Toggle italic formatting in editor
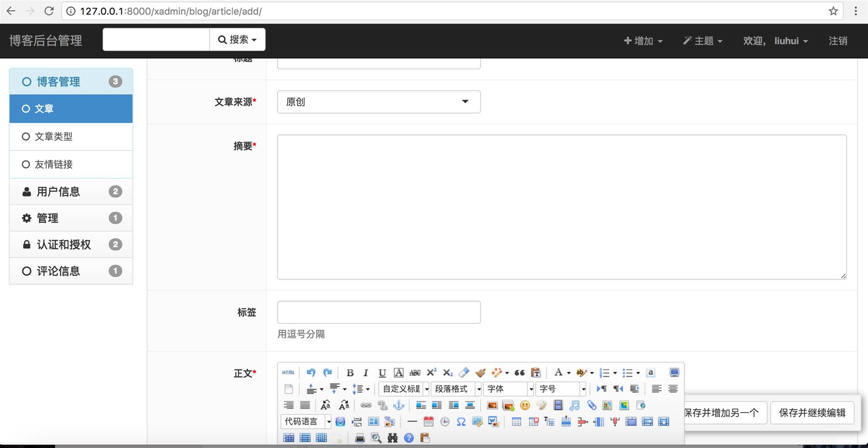 [366, 372]
